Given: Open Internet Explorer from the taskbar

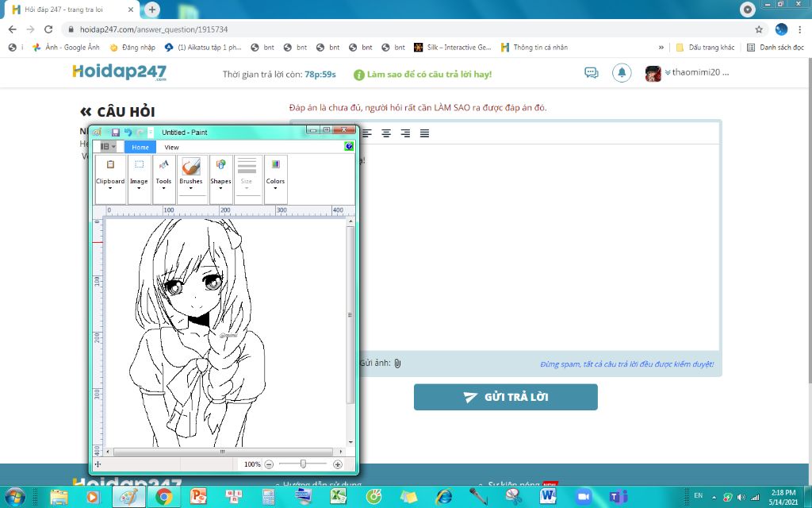Looking at the screenshot, I should tap(443, 497).
